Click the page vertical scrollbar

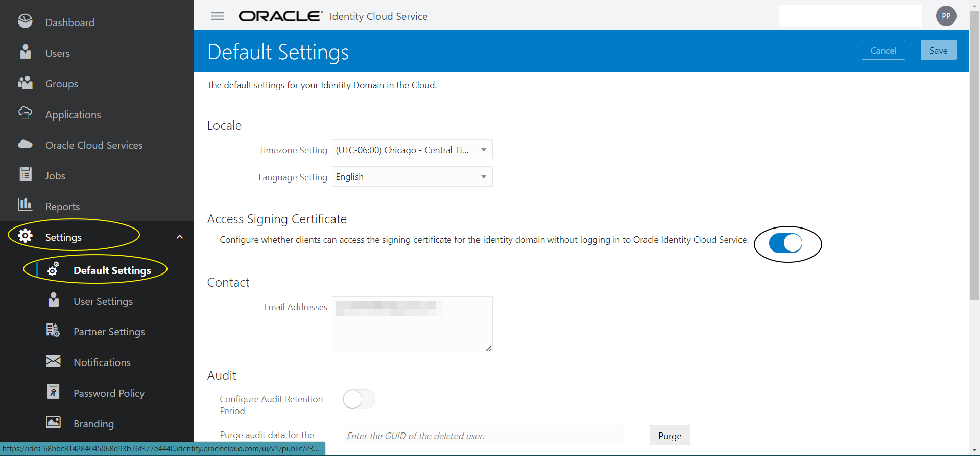(974, 153)
